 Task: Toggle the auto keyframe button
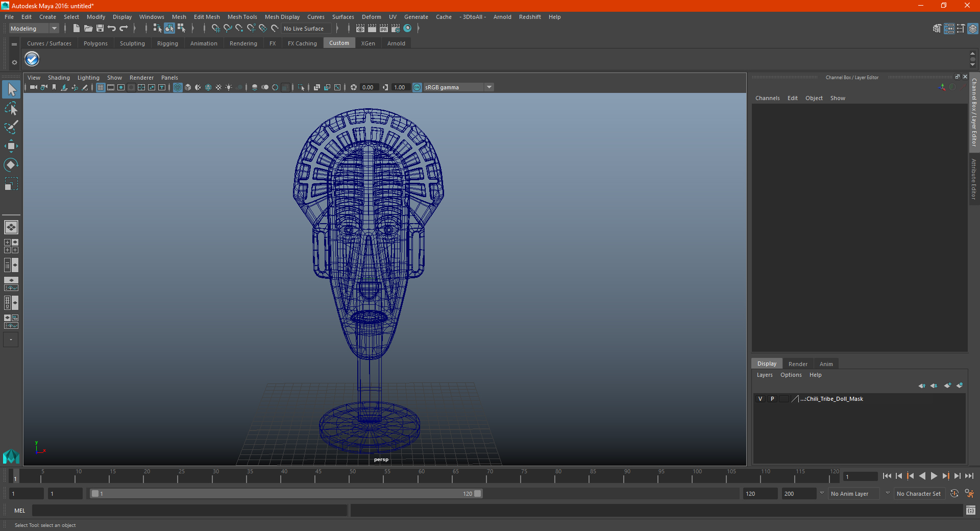tap(954, 494)
